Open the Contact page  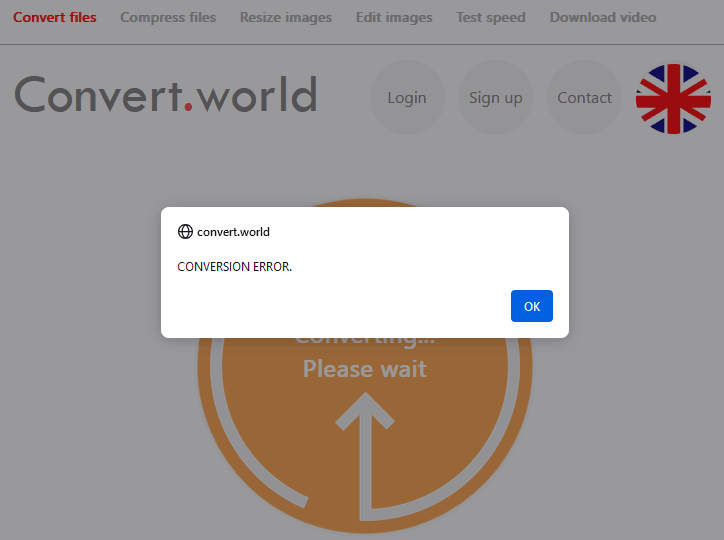pyautogui.click(x=584, y=97)
